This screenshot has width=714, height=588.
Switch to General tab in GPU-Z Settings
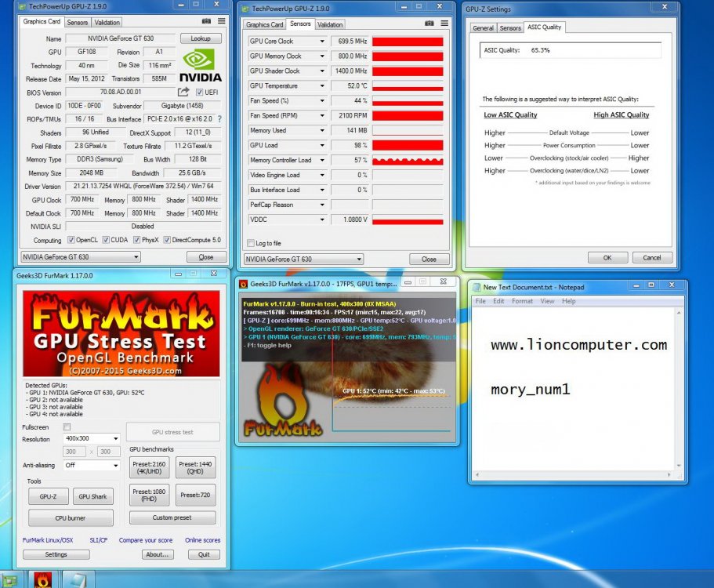coord(483,27)
